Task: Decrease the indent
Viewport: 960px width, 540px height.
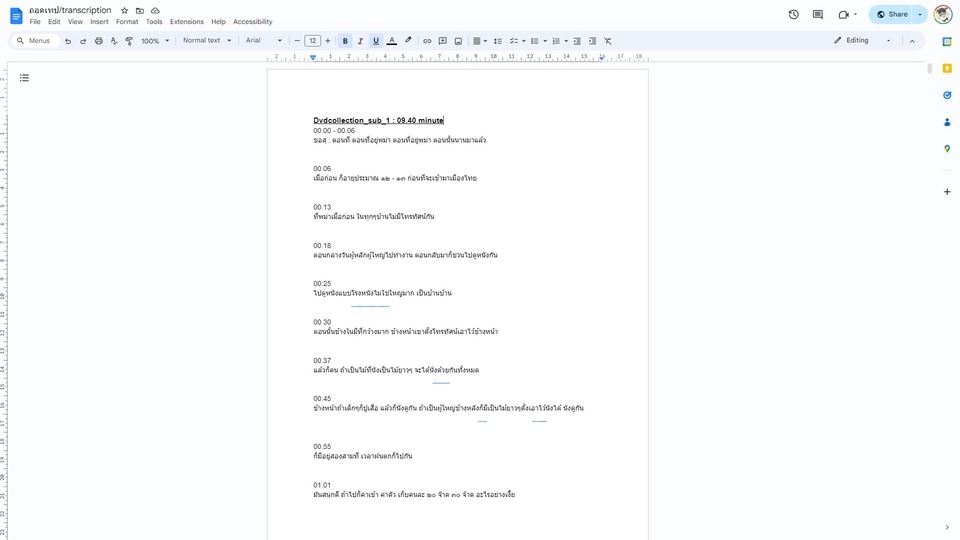Action: (x=577, y=41)
